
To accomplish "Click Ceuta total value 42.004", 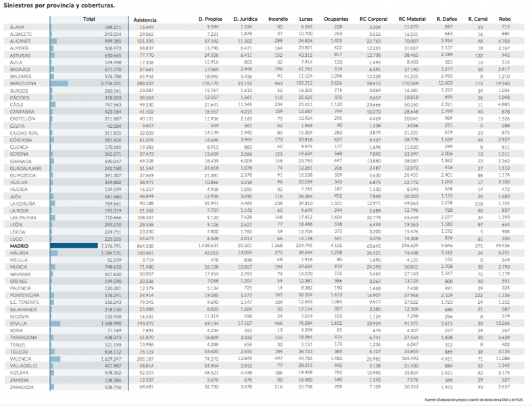I will coord(114,126).
